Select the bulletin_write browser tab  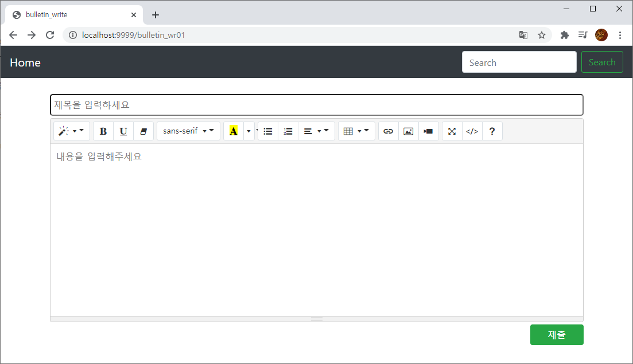click(x=74, y=15)
